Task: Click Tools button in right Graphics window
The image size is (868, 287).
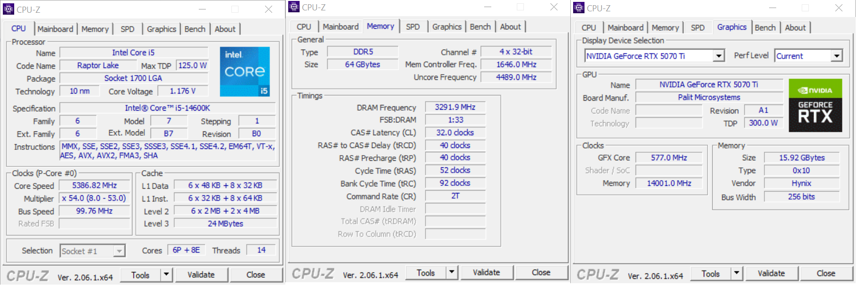Action: pos(711,273)
